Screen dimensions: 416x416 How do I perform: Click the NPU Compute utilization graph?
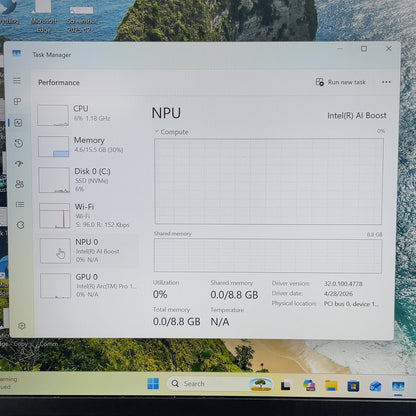(268, 182)
